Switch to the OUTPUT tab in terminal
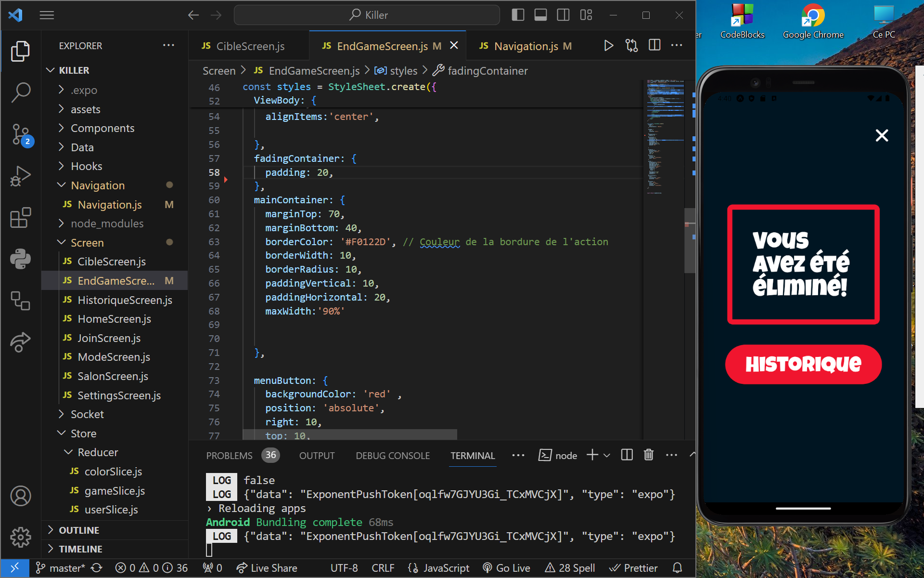Image resolution: width=924 pixels, height=578 pixels. (317, 455)
